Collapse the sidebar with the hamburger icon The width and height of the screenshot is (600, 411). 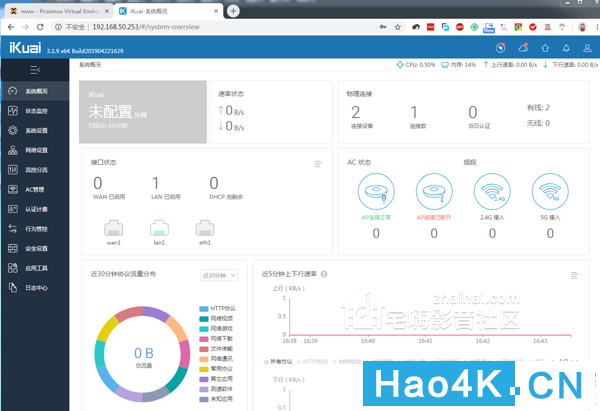[x=35, y=70]
